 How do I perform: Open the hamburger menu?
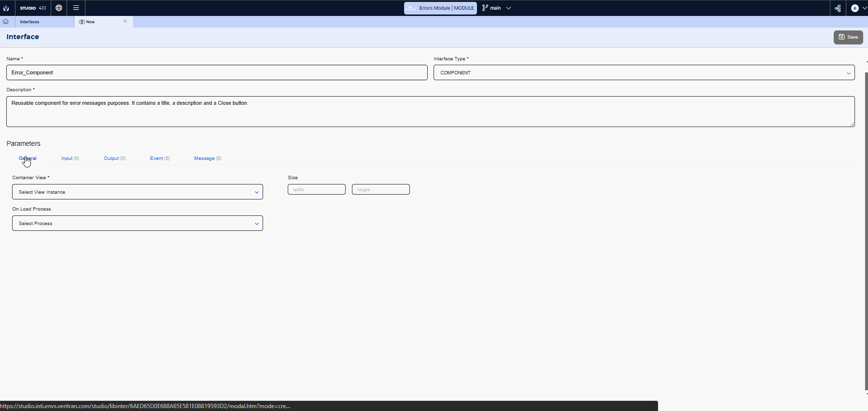pos(76,8)
